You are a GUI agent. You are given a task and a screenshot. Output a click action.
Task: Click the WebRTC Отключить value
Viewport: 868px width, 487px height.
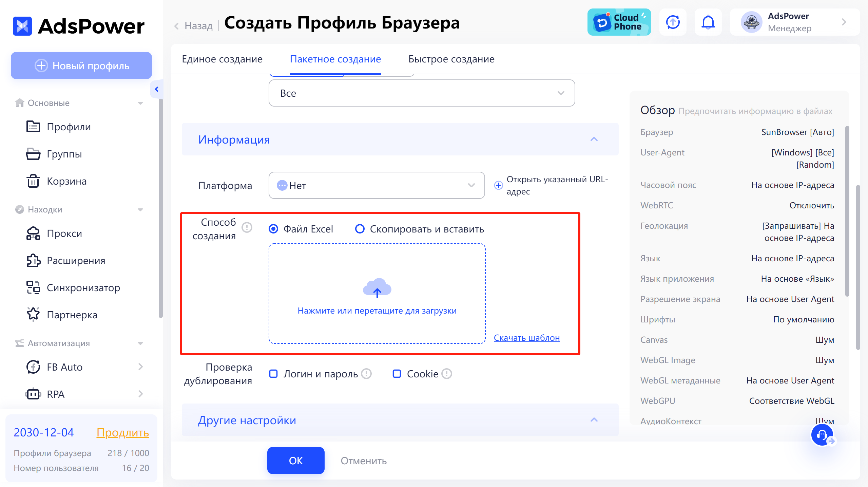(x=812, y=205)
